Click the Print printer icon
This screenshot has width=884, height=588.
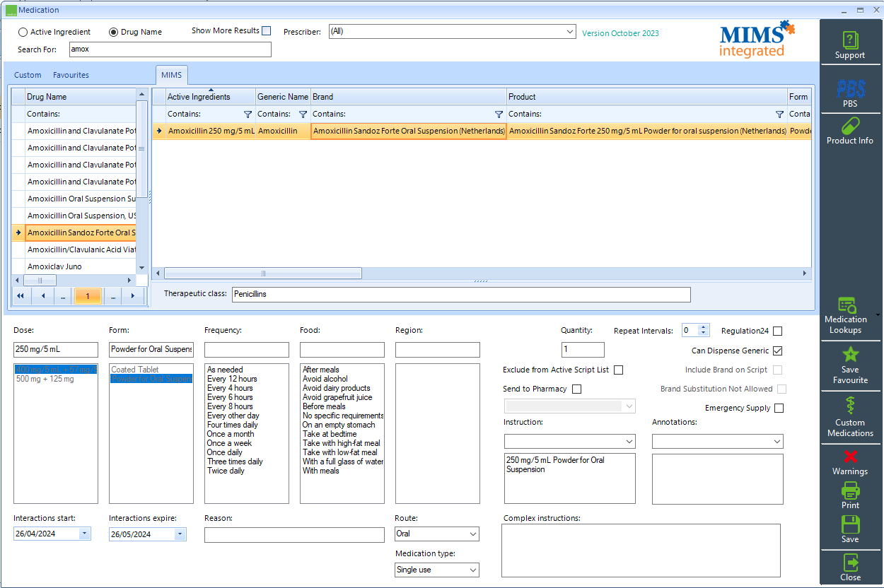click(x=850, y=490)
